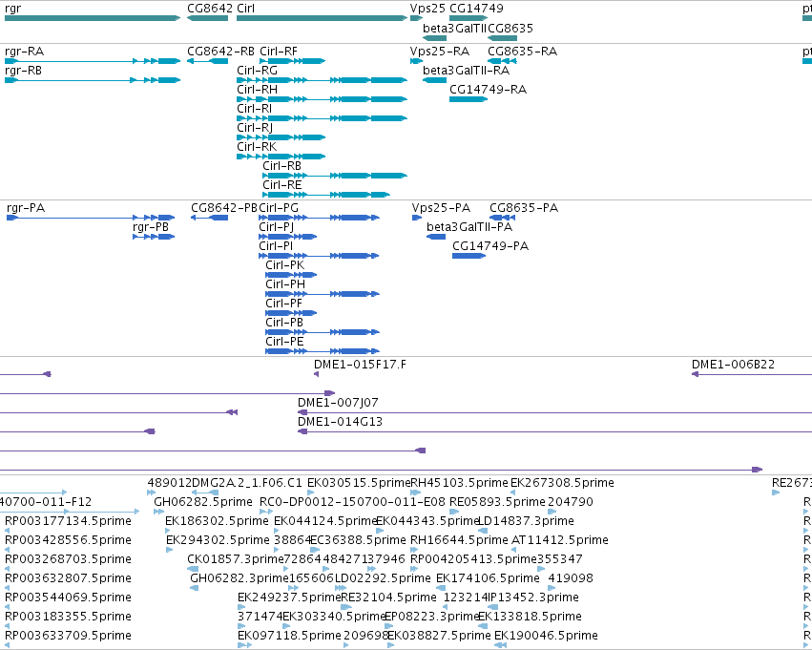This screenshot has width=812, height=650.
Task: Select the Vps25-RA transcript
Action: (416, 61)
